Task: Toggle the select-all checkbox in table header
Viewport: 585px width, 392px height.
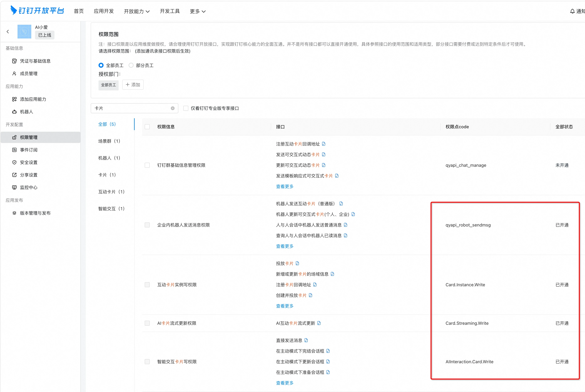Action: click(147, 127)
